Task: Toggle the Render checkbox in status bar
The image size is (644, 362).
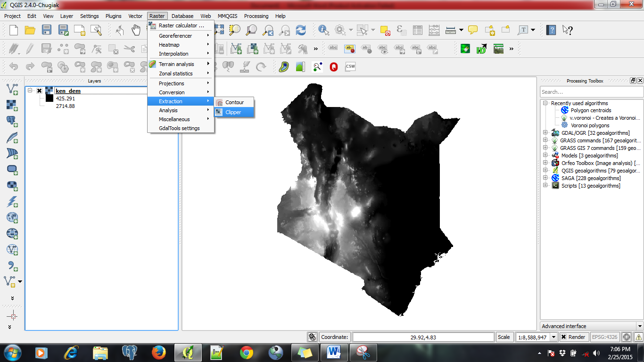Action: pyautogui.click(x=563, y=337)
